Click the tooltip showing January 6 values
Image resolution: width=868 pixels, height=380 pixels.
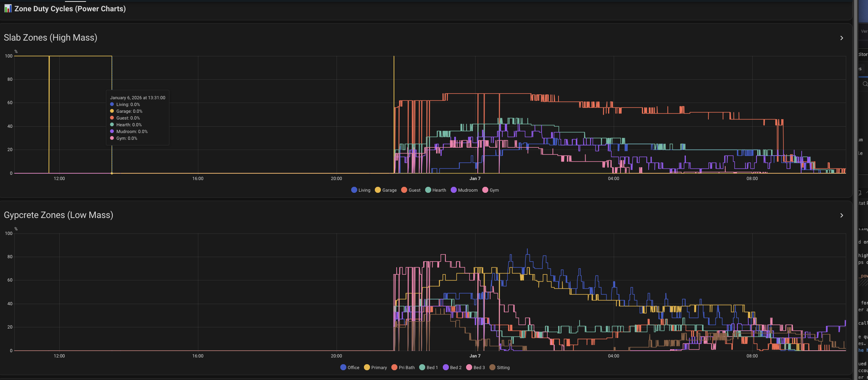click(137, 118)
